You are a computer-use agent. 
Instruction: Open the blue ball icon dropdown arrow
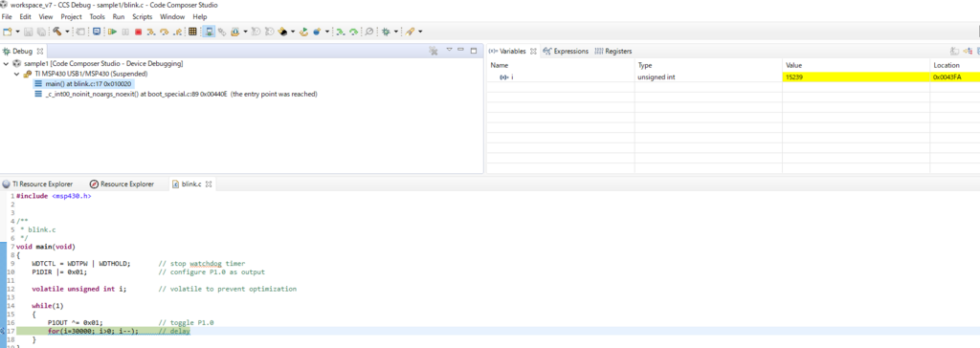point(327,32)
